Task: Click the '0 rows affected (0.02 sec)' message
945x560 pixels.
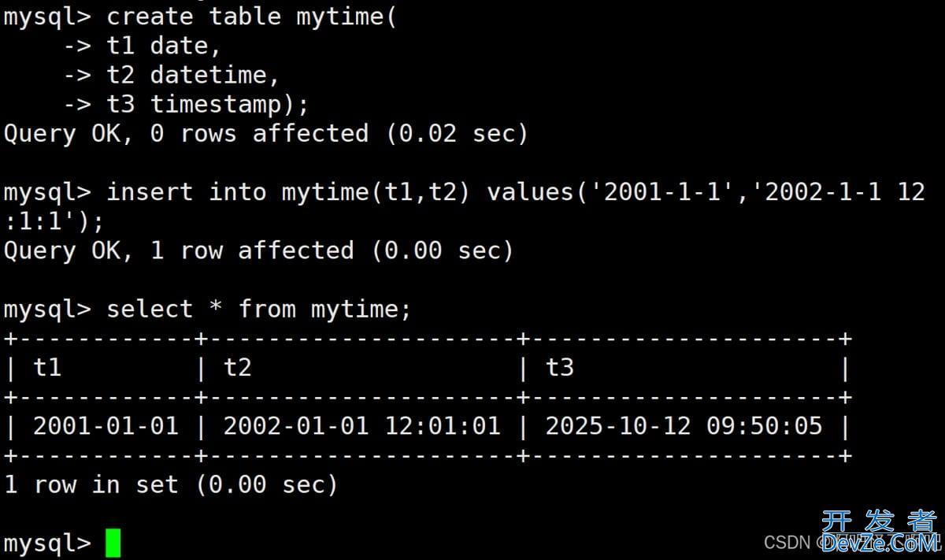Action: tap(339, 133)
